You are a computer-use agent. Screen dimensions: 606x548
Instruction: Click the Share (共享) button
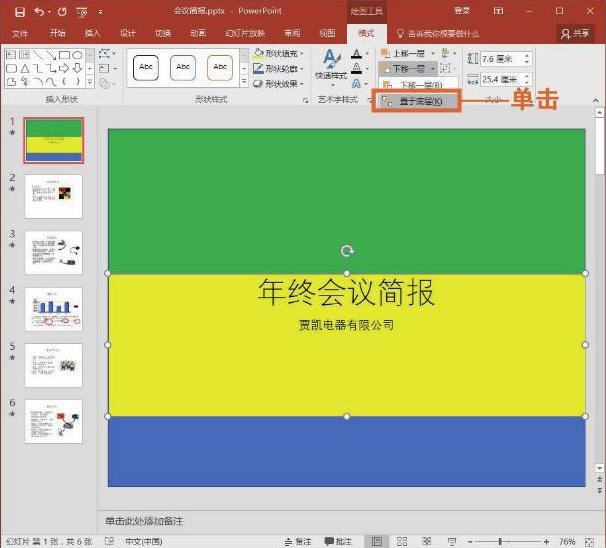pos(575,34)
